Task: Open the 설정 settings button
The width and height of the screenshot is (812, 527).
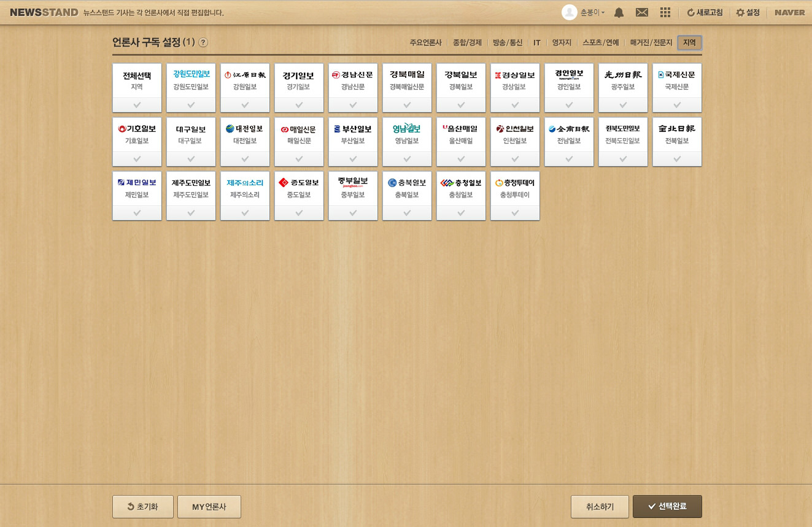Action: click(748, 12)
